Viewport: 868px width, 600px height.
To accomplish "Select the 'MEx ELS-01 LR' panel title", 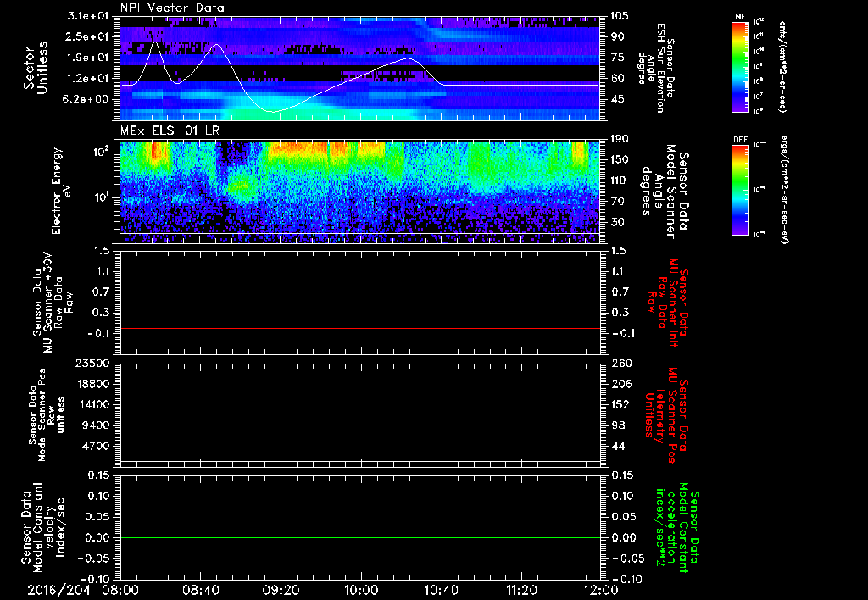I will [x=170, y=131].
